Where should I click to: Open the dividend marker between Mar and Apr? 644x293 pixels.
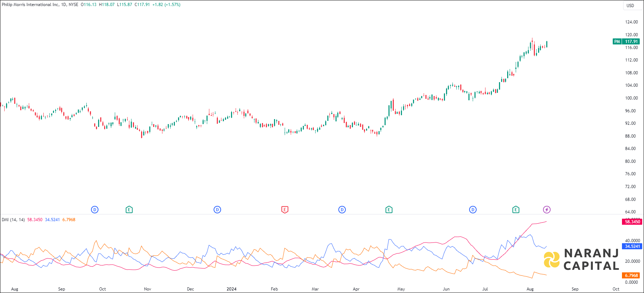coord(342,210)
